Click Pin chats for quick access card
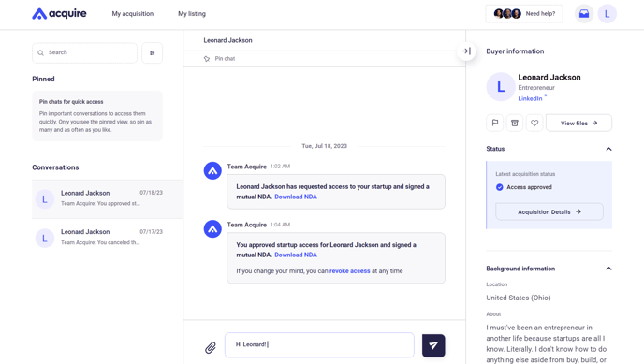The height and width of the screenshot is (364, 644). coord(97,116)
